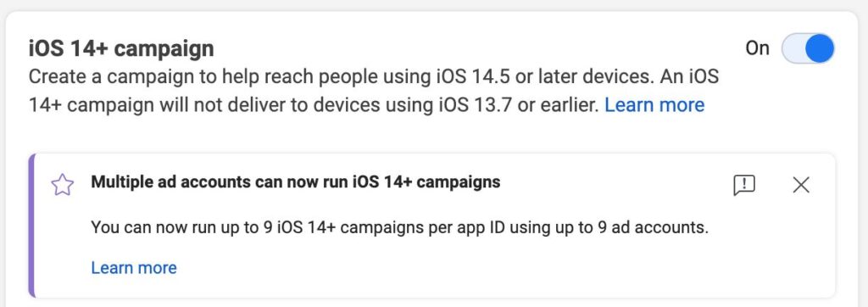Click the "On" label beside the switch
Image resolution: width=868 pixels, height=307 pixels.
tap(757, 49)
